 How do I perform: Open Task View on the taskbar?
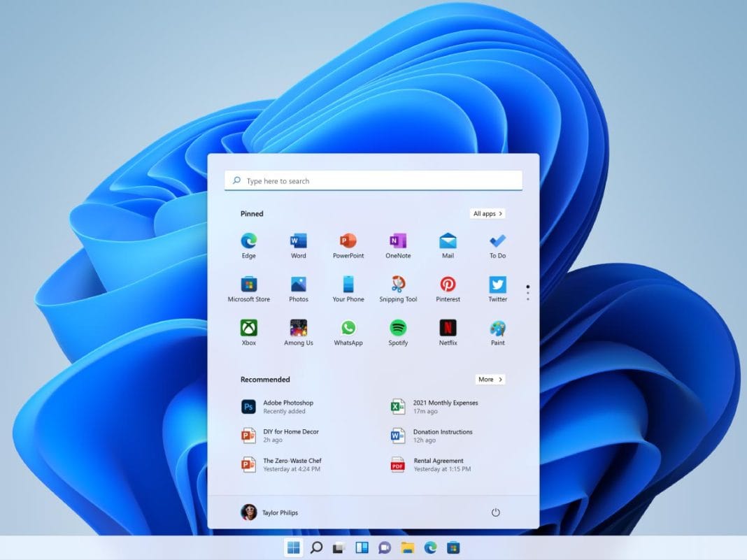point(339,547)
